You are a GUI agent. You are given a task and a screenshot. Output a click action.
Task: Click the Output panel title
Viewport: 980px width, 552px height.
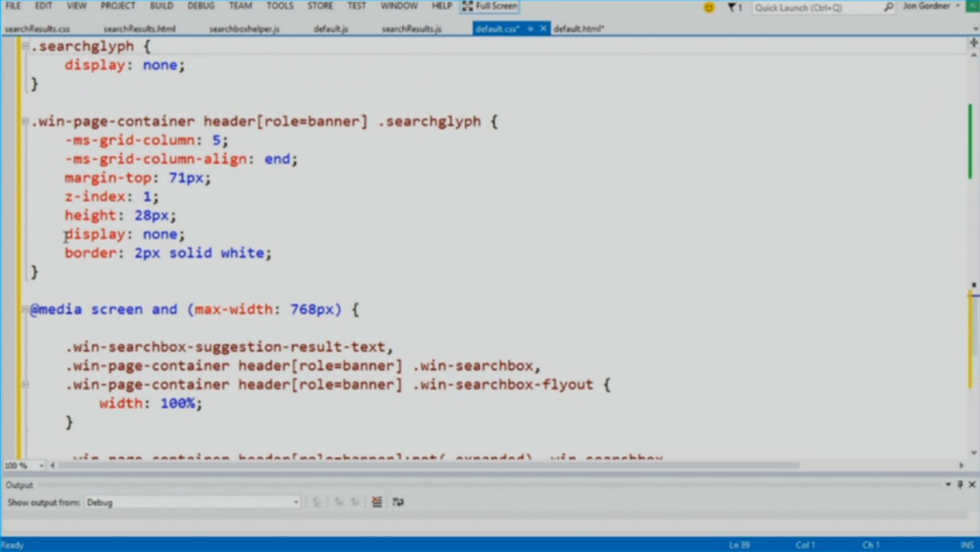click(x=19, y=485)
